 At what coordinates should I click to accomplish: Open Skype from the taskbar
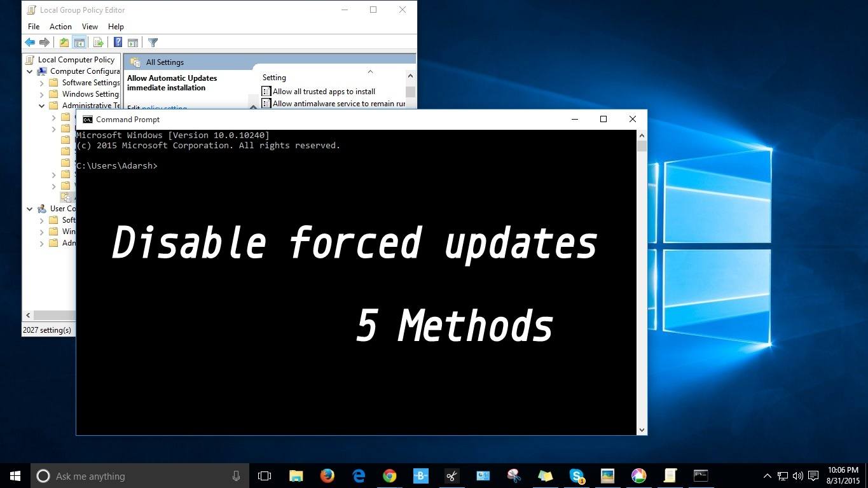(x=577, y=476)
